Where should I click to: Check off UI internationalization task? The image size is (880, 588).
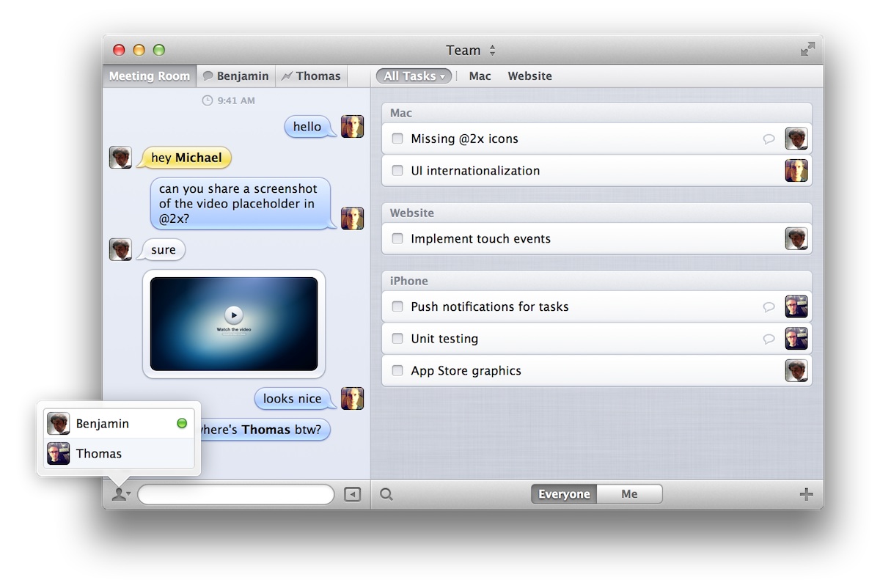pos(397,171)
